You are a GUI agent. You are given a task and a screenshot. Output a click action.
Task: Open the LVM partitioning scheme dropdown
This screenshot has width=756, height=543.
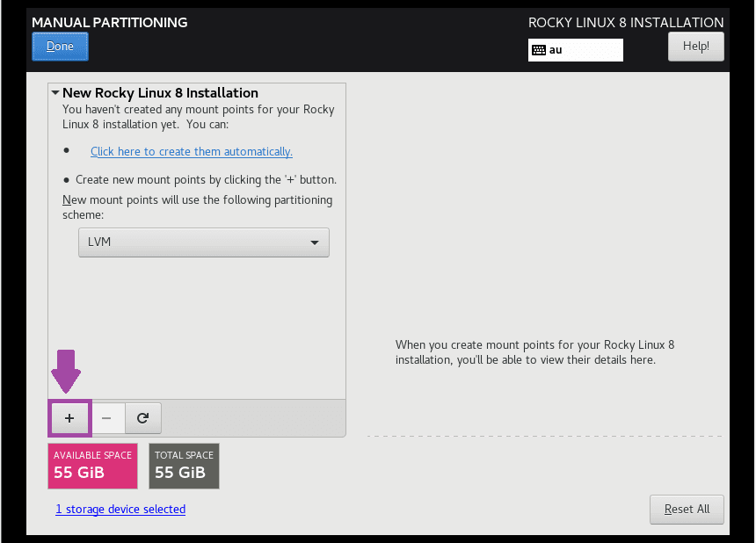click(204, 243)
